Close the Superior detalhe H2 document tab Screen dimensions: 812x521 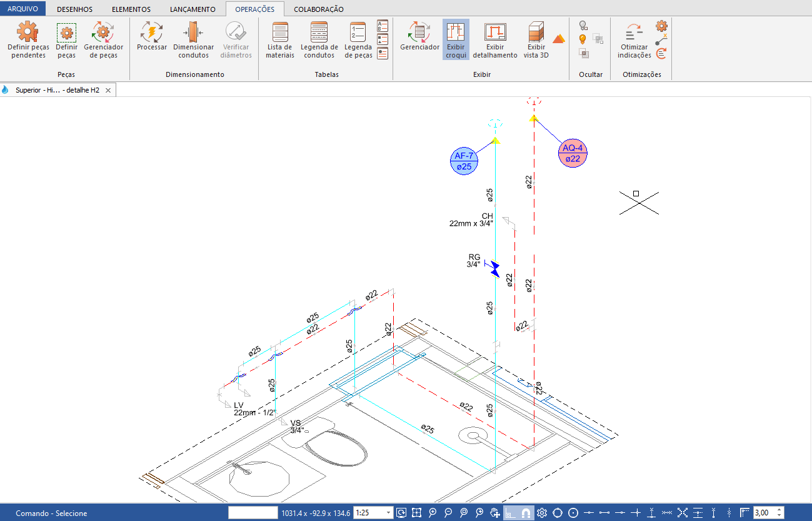pyautogui.click(x=108, y=90)
